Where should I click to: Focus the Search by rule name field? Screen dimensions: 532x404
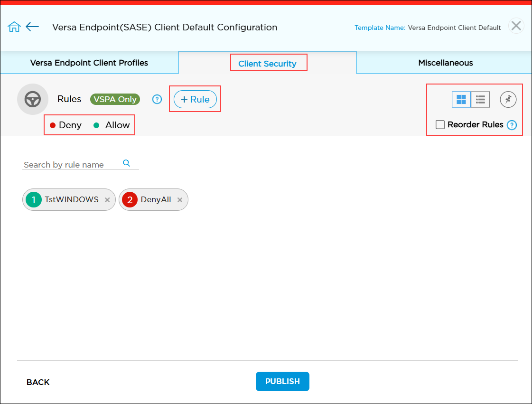(x=71, y=165)
